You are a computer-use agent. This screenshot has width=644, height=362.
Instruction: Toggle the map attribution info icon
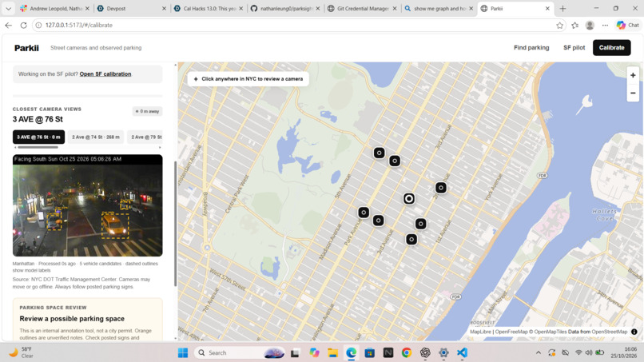634,332
